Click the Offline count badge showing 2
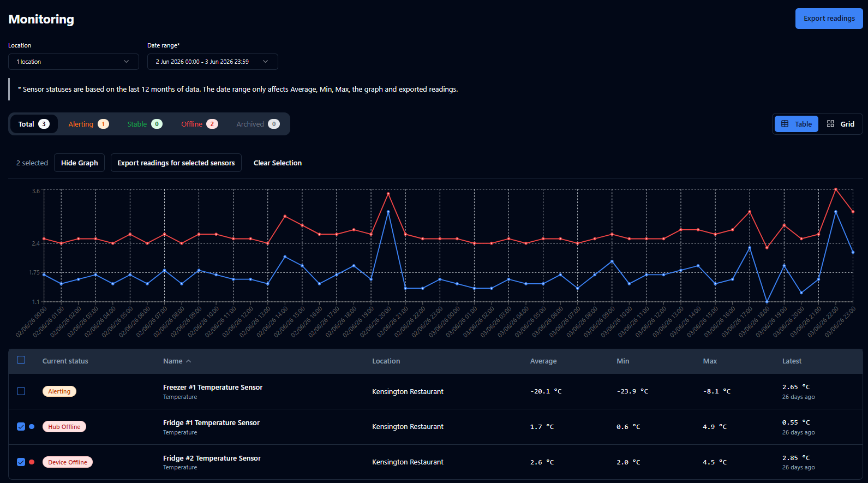 (x=212, y=124)
